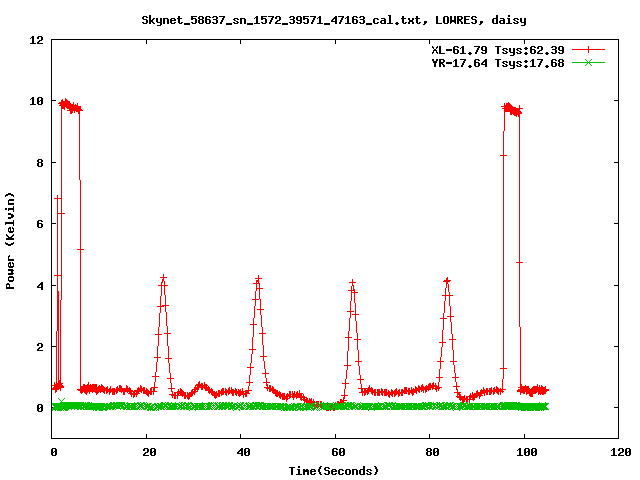Click the x-axis tick label 80
Viewport: 640px width, 480px height.
[x=432, y=452]
